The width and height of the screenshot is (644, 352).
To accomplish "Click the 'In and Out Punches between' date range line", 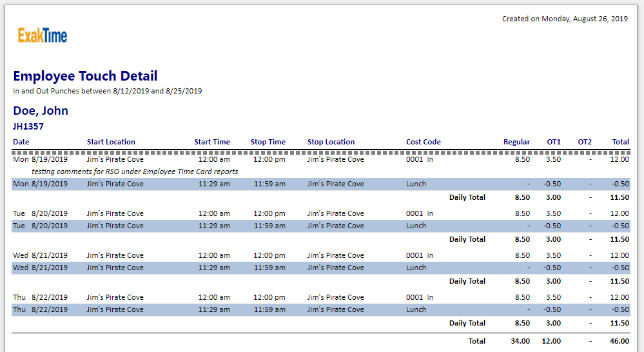I will (x=107, y=91).
